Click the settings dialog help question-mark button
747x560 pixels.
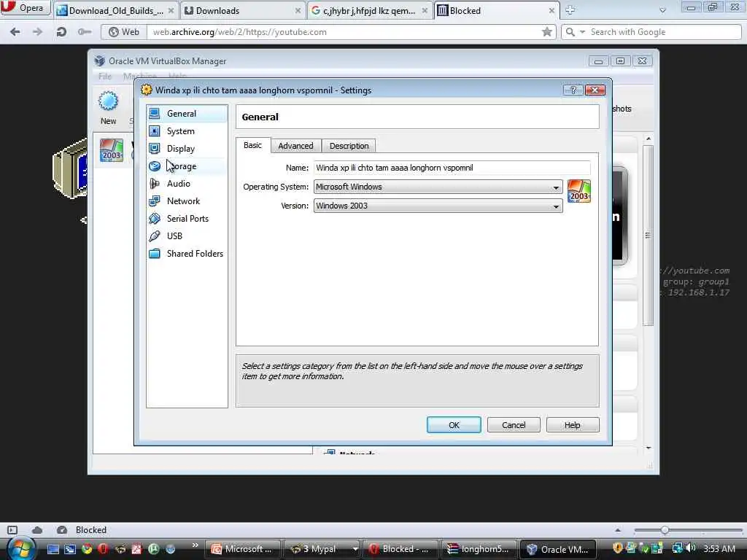point(573,90)
